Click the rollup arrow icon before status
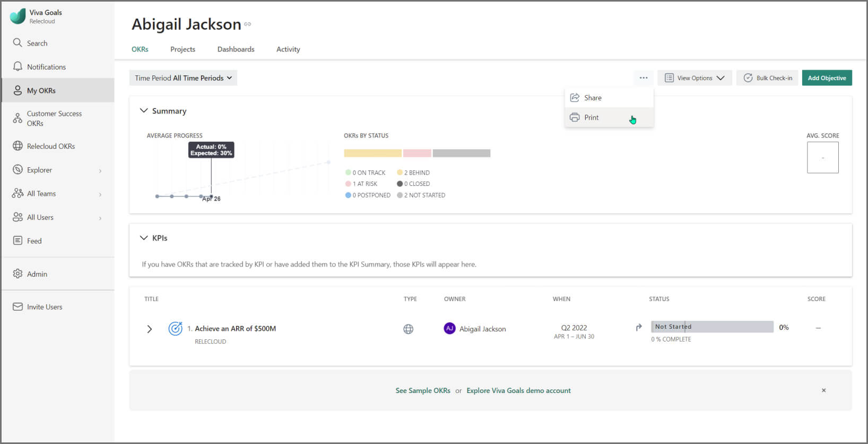This screenshot has width=868, height=444. click(x=639, y=327)
